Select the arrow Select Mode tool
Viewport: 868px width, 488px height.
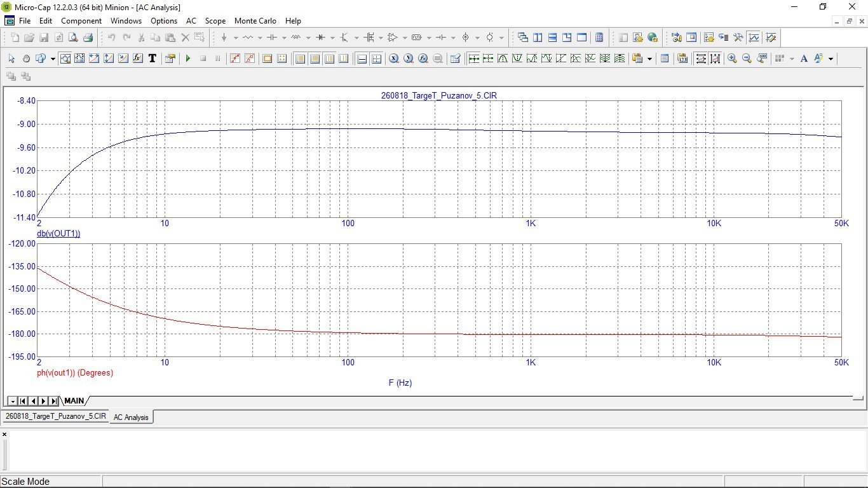coord(11,58)
